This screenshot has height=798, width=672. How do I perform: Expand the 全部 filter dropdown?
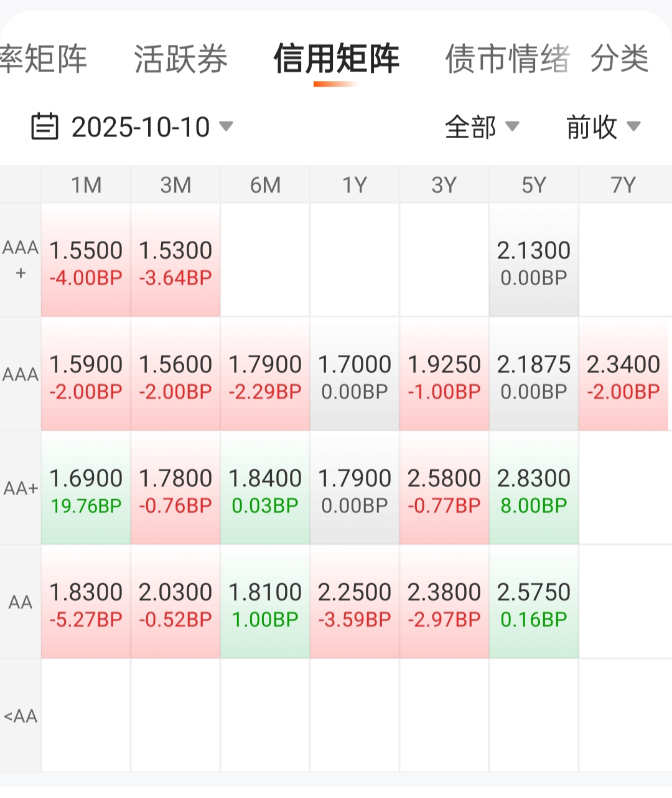coord(482,127)
